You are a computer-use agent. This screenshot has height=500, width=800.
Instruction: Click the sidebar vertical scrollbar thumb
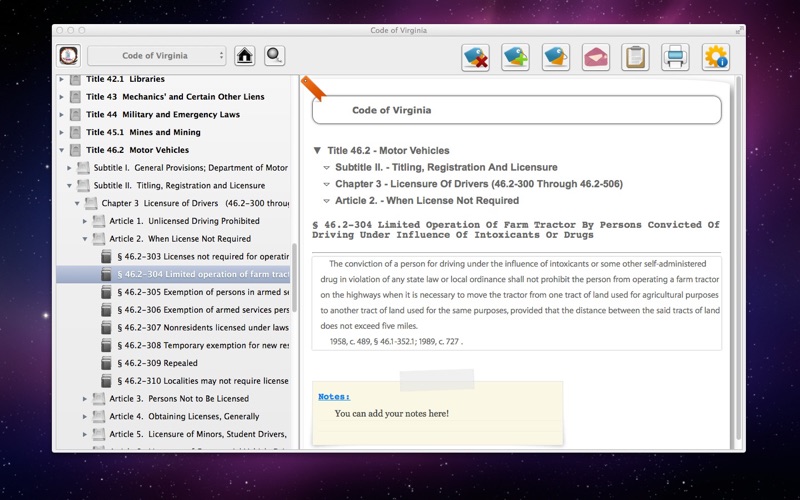[294, 278]
